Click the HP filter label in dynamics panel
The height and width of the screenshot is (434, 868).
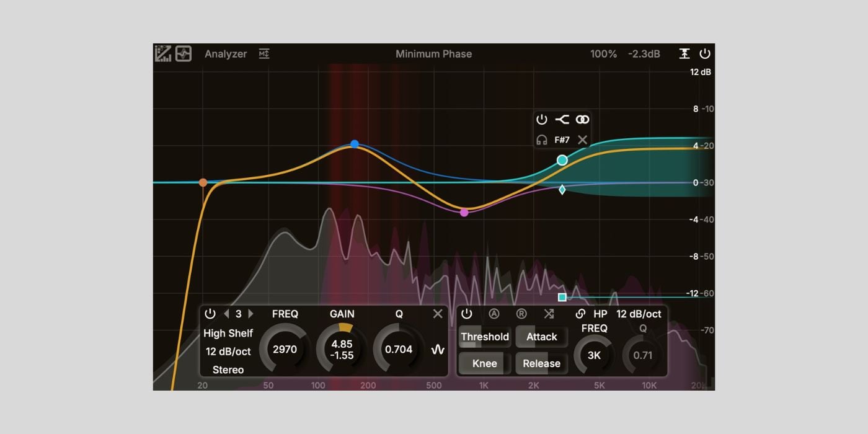[600, 314]
